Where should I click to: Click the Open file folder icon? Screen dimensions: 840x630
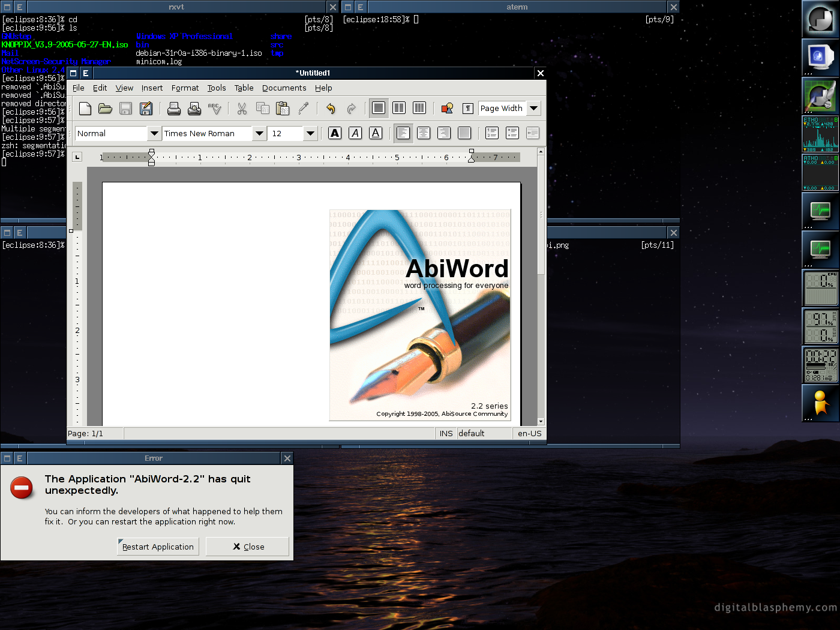pos(106,109)
